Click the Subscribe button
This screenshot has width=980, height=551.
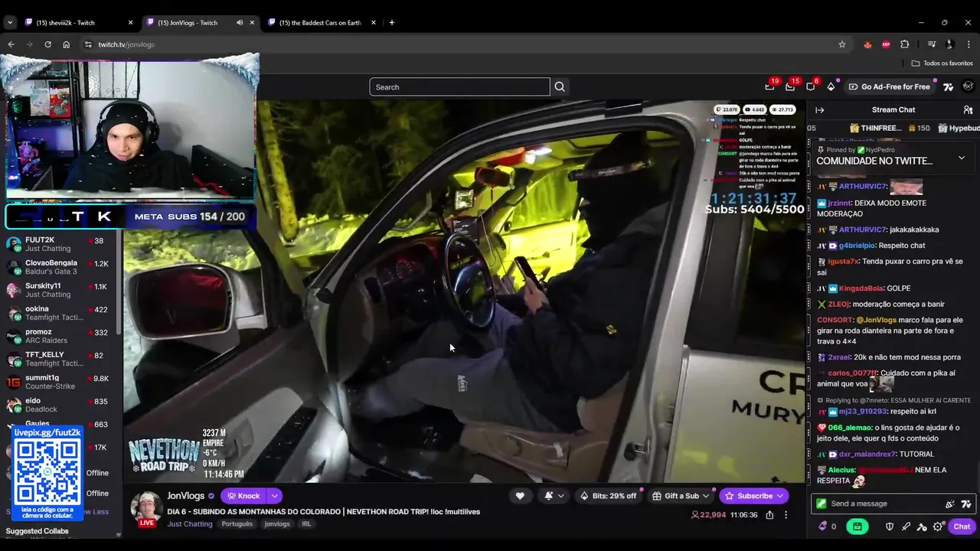tap(754, 496)
